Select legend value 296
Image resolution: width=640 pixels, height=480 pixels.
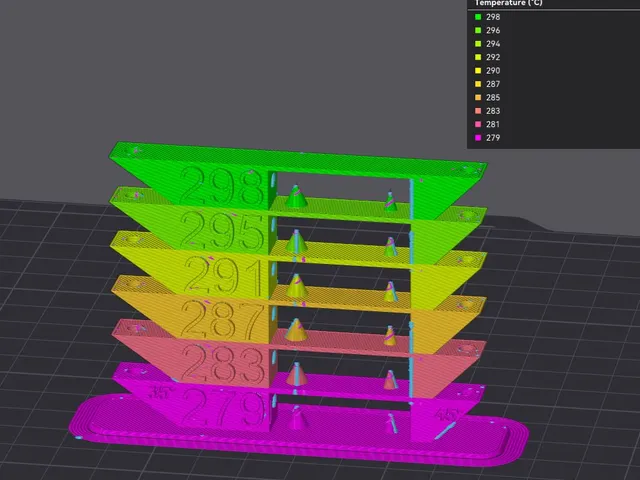click(493, 31)
